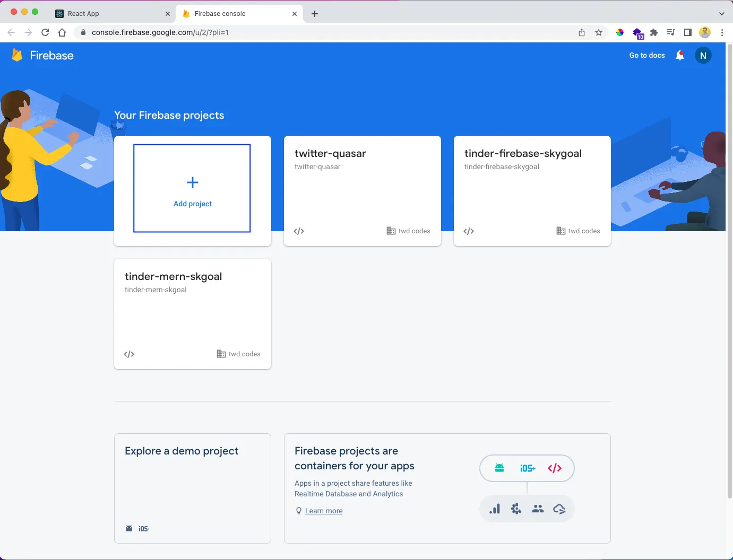Click organization icon on tinder-mern-skgoal card

tap(221, 354)
